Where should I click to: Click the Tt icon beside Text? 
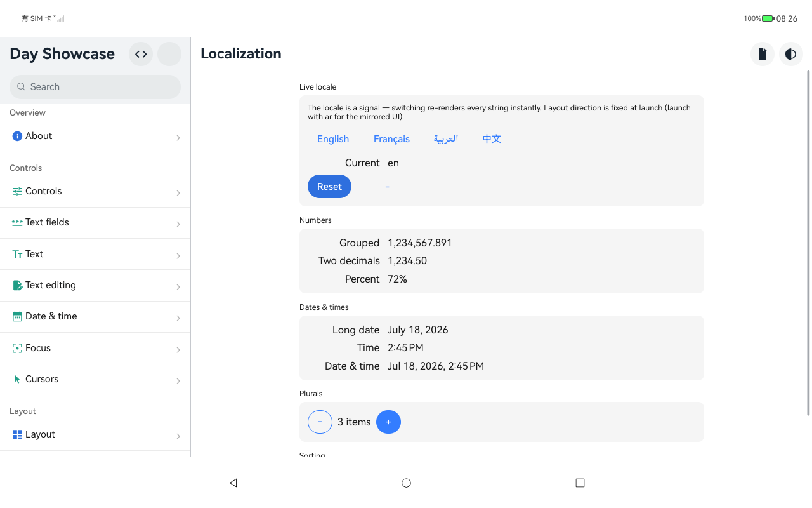[x=17, y=254]
